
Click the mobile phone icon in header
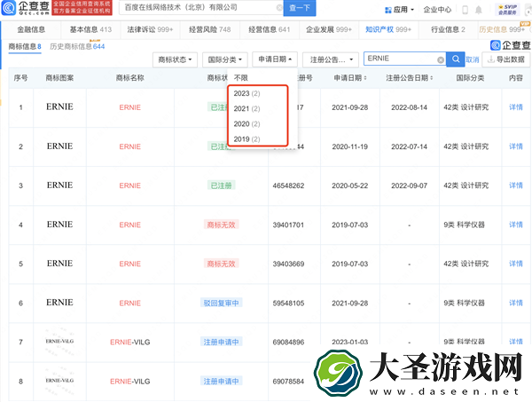tap(465, 10)
